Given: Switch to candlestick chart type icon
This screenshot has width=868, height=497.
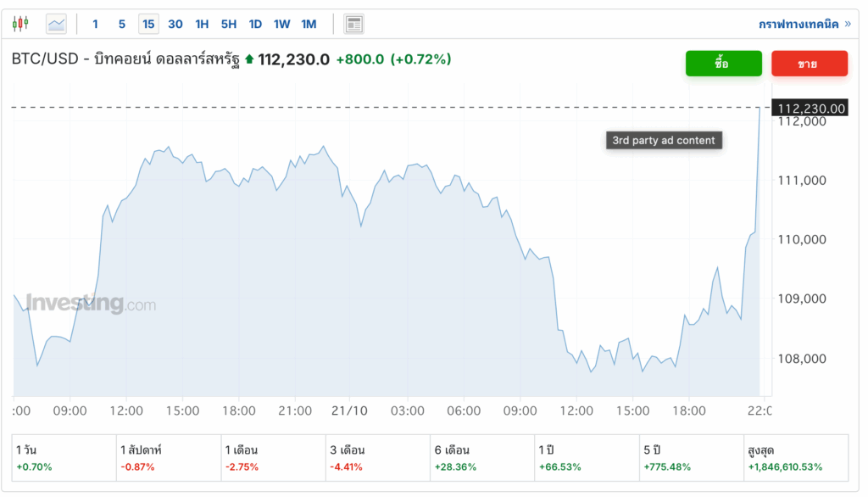Looking at the screenshot, I should click(20, 24).
